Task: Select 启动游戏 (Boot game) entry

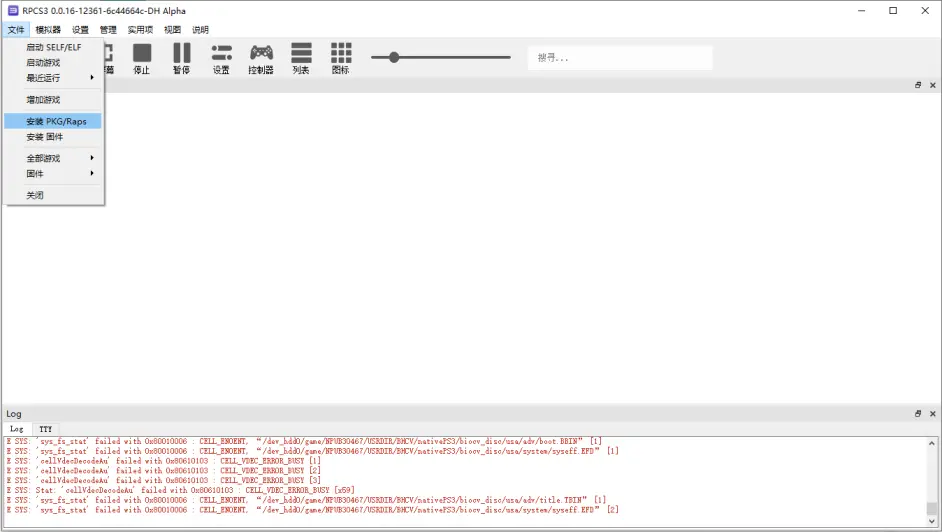Action: (x=53, y=62)
